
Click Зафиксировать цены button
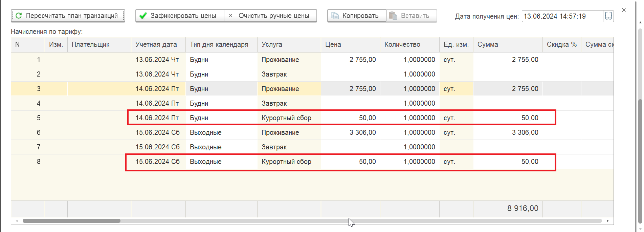pyautogui.click(x=180, y=16)
